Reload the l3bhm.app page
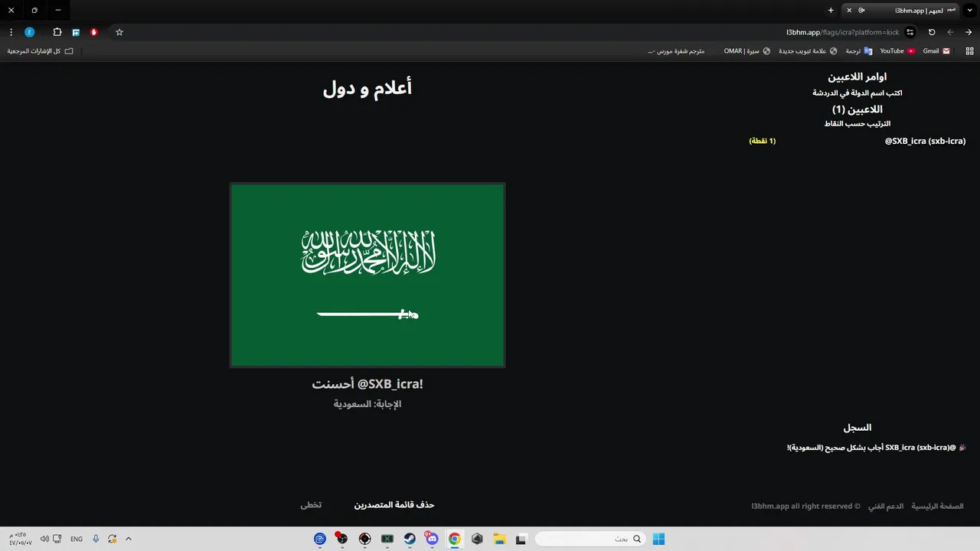The image size is (980, 551). [932, 32]
